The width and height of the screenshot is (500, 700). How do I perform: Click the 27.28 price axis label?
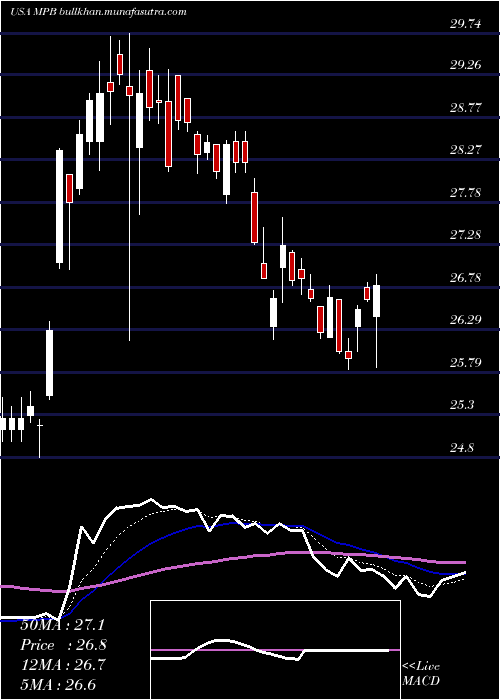[x=466, y=235]
